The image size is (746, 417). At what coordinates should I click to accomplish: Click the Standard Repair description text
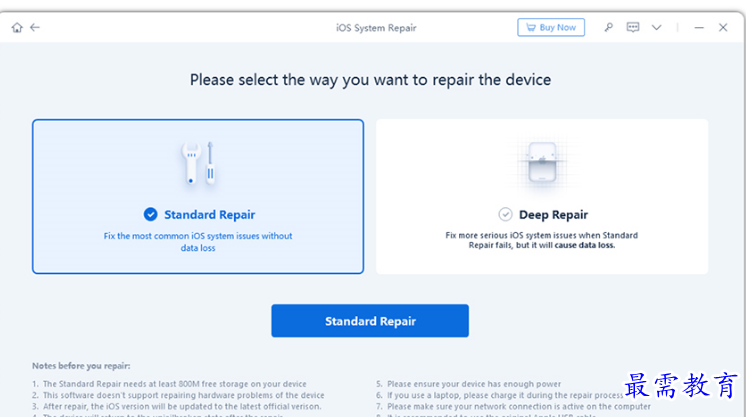point(198,242)
